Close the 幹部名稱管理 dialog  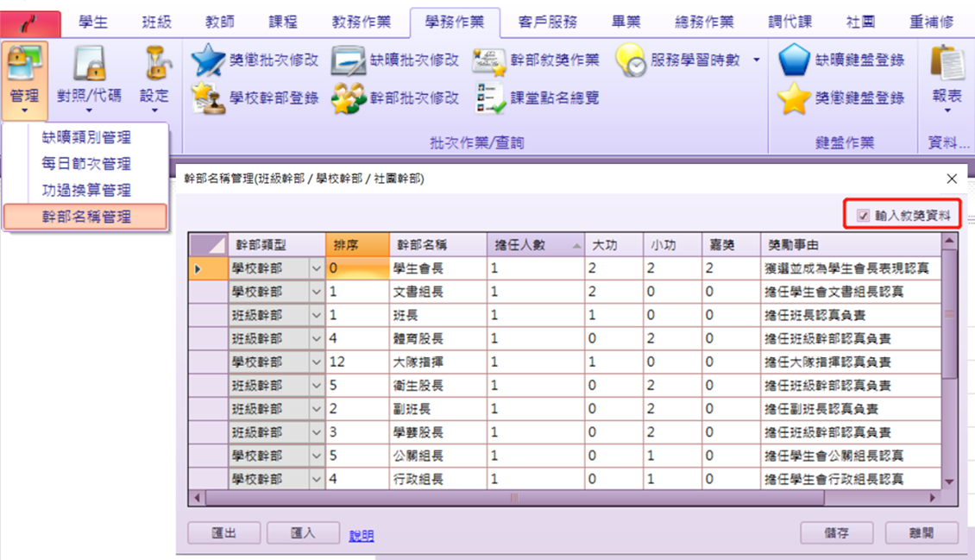(x=952, y=179)
